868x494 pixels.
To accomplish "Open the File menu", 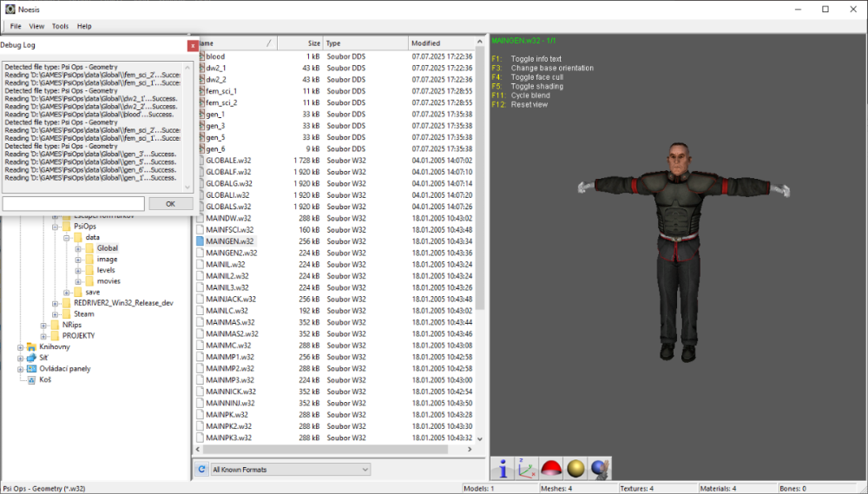I will [16, 27].
